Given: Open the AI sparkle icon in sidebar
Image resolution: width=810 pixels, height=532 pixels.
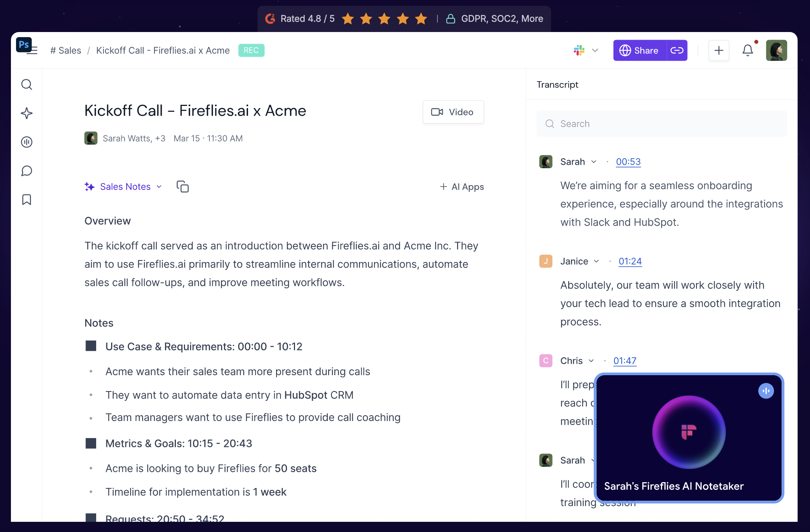Looking at the screenshot, I should coord(27,113).
